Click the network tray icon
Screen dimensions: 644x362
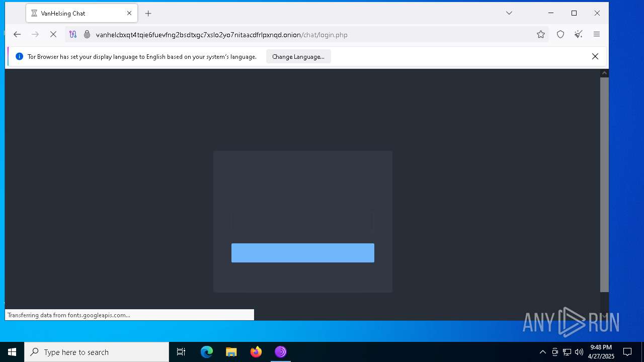(567, 352)
